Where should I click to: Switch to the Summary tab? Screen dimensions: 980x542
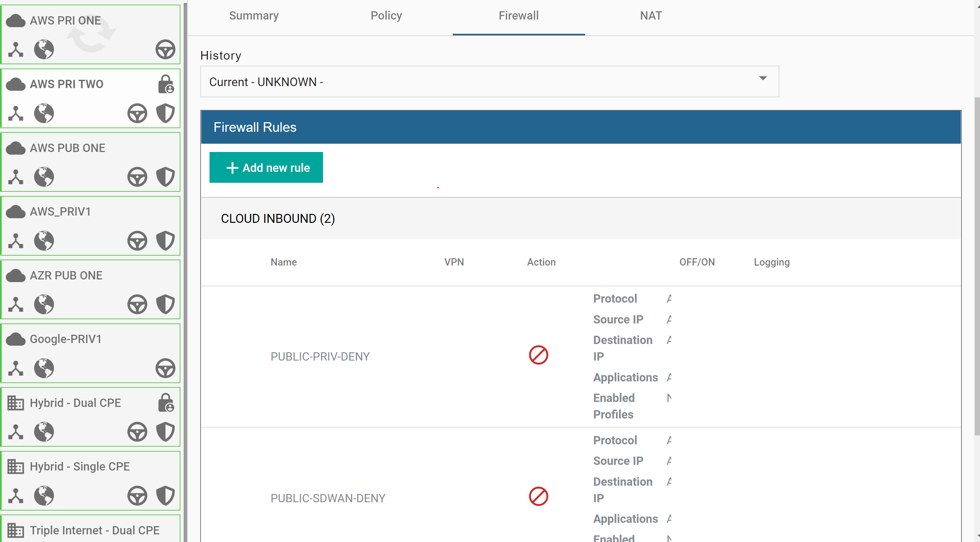254,16
